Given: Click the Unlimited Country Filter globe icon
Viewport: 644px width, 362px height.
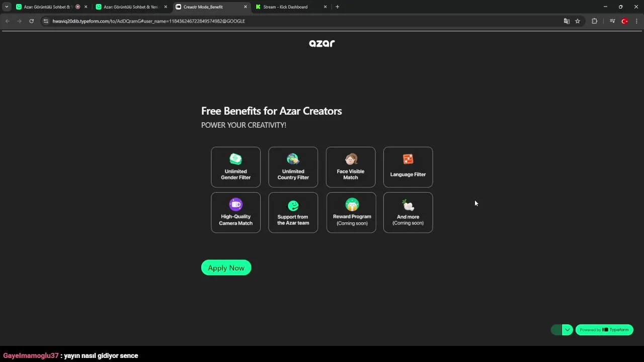Looking at the screenshot, I should pyautogui.click(x=293, y=159).
